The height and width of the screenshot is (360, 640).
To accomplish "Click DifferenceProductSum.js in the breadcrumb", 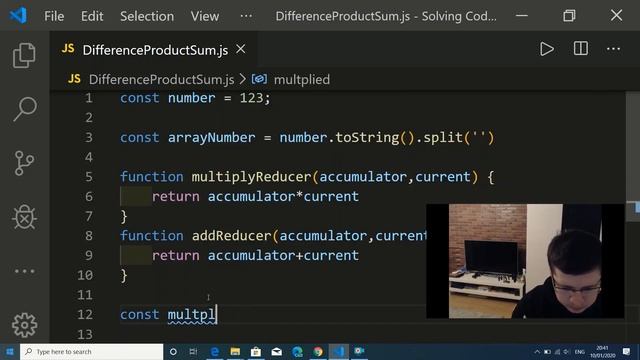I will tap(161, 79).
